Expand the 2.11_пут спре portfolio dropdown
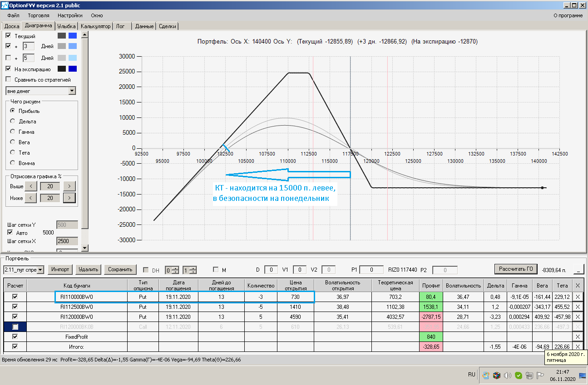 tap(40, 270)
